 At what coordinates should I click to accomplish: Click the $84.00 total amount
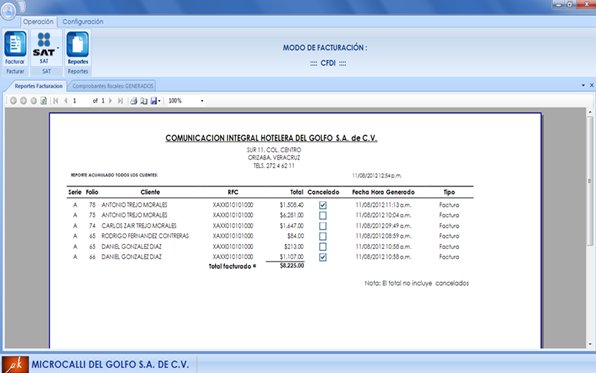pyautogui.click(x=295, y=236)
